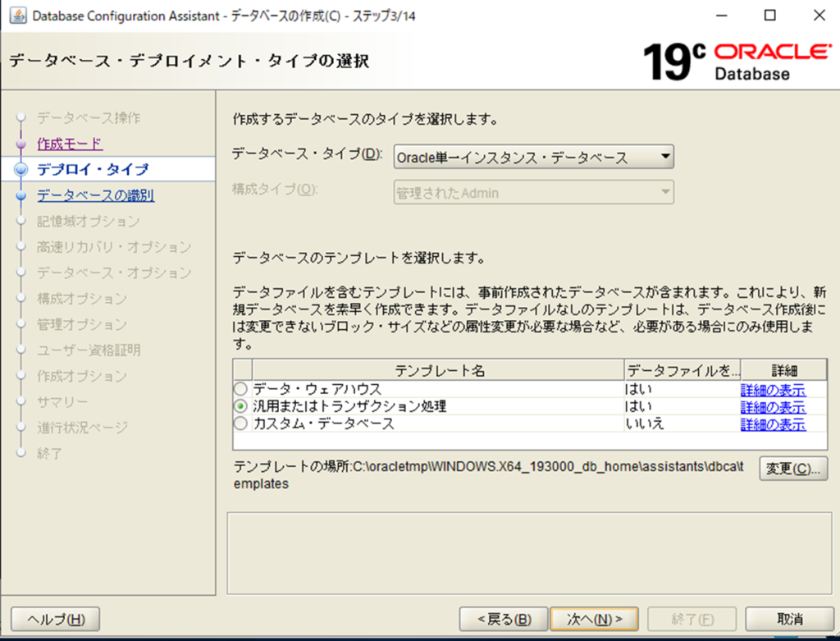Open help with the ヘルプ button
The height and width of the screenshot is (641, 840).
pyautogui.click(x=56, y=619)
